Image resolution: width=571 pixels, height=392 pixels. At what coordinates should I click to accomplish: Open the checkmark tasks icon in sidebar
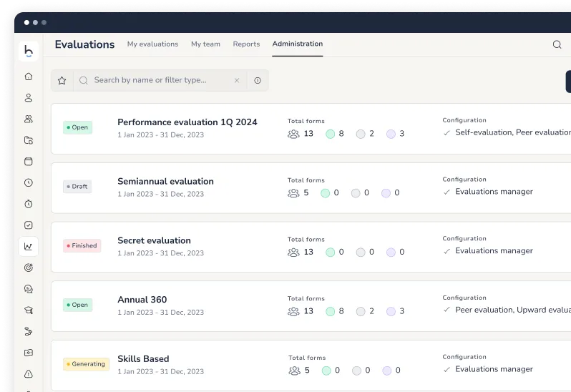29,225
